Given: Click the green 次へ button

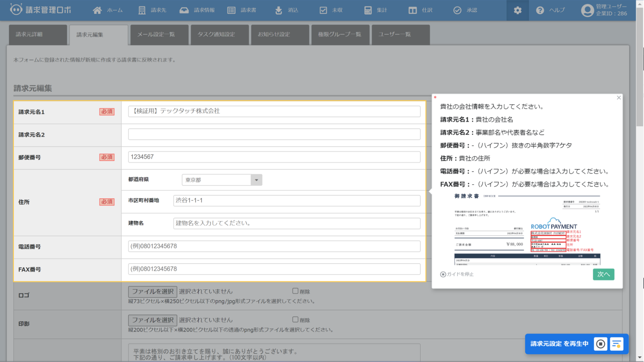Looking at the screenshot, I should (603, 274).
